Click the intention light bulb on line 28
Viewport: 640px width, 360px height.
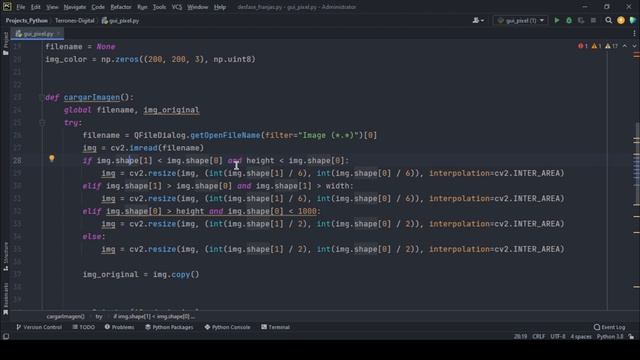(52, 158)
